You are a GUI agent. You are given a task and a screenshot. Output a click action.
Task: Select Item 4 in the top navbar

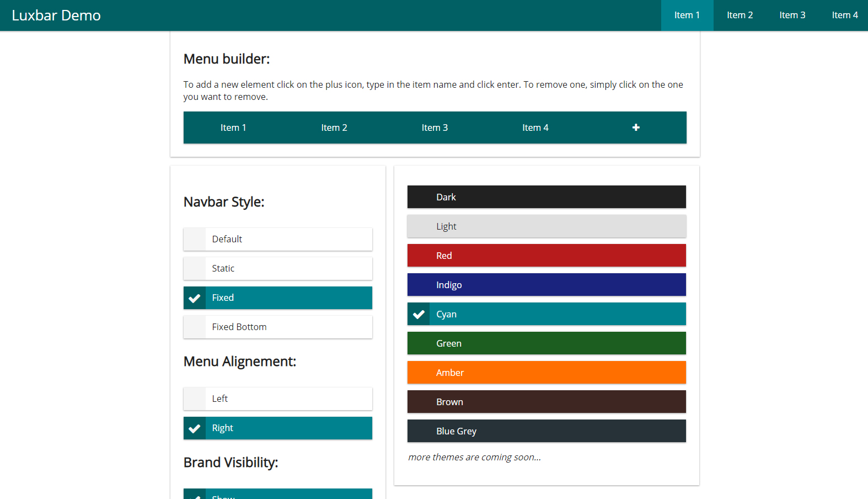click(x=844, y=15)
